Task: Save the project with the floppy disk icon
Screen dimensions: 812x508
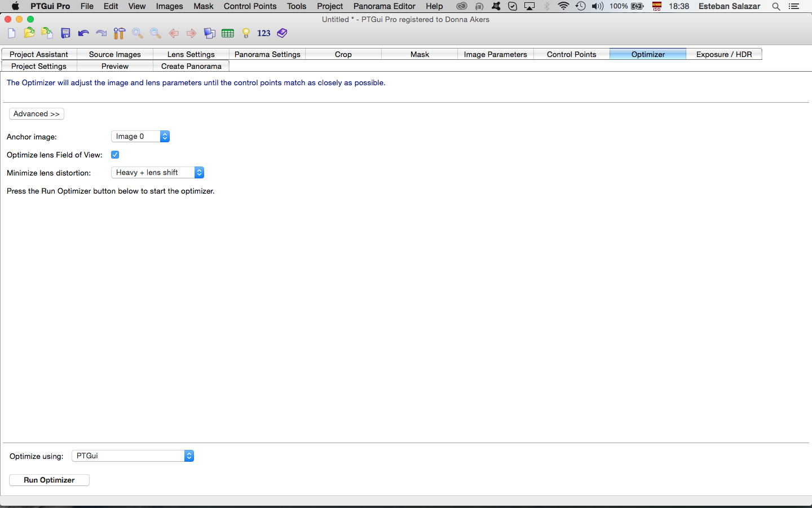Action: [x=65, y=33]
